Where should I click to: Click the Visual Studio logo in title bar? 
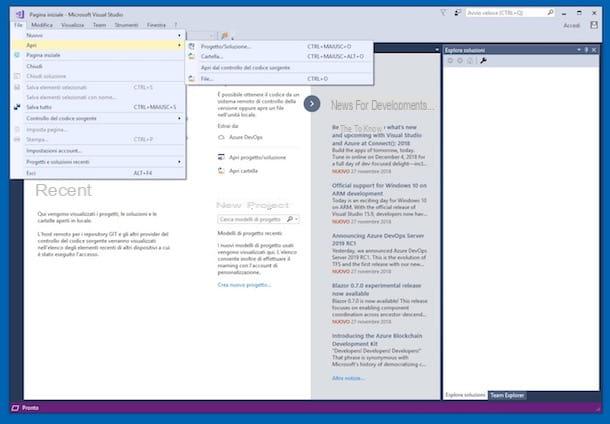19,14
